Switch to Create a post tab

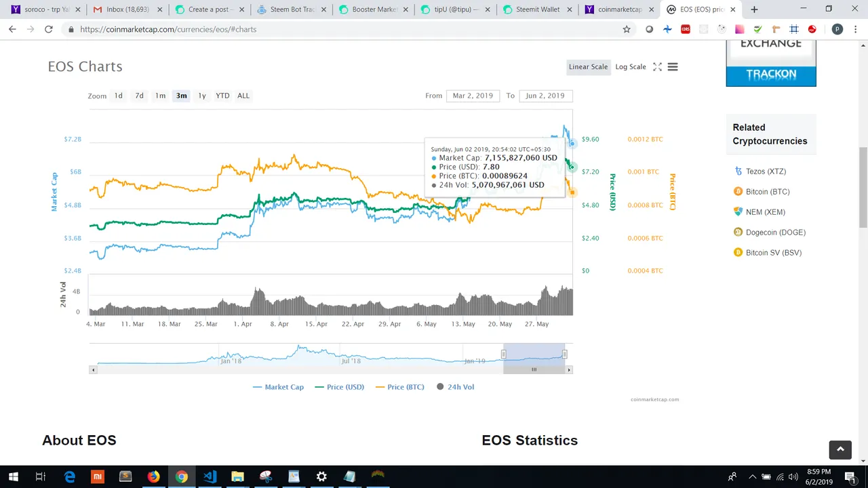point(208,9)
